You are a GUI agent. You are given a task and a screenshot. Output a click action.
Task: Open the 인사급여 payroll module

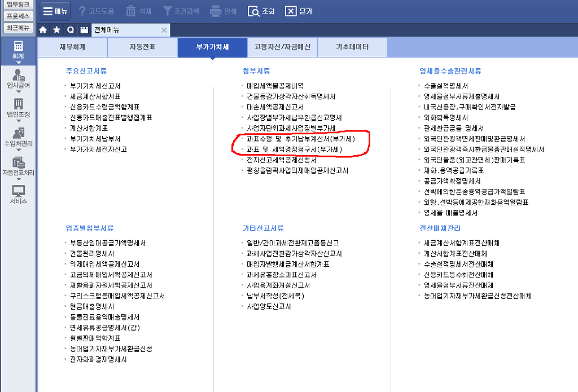pos(18,78)
